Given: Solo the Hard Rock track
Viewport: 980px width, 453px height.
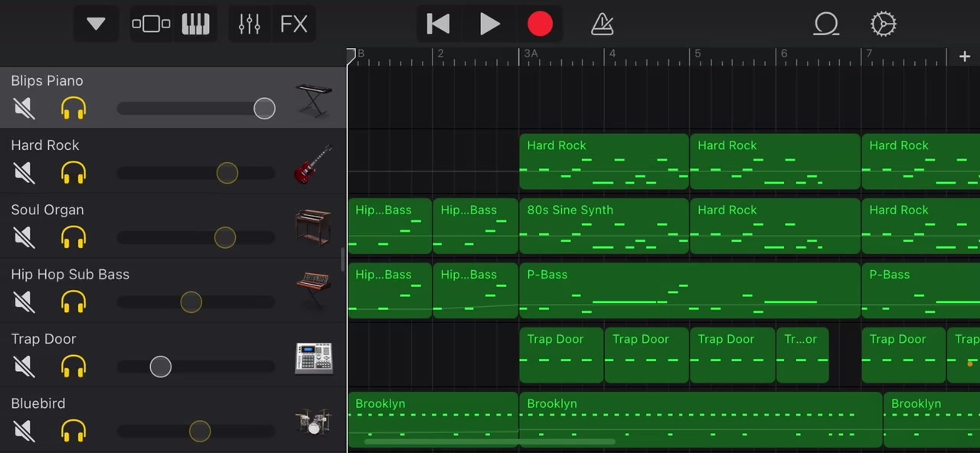Looking at the screenshot, I should (x=73, y=173).
